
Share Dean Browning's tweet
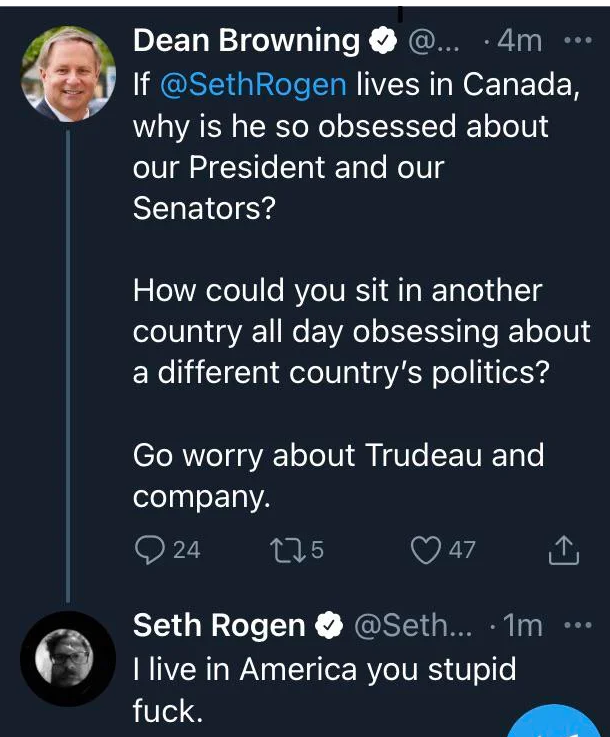[x=565, y=549]
